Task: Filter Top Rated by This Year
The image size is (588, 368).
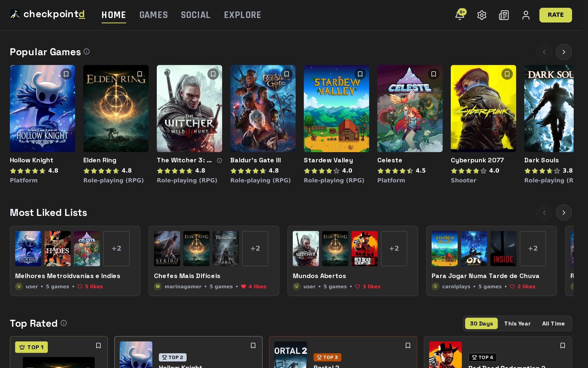Action: 517,323
